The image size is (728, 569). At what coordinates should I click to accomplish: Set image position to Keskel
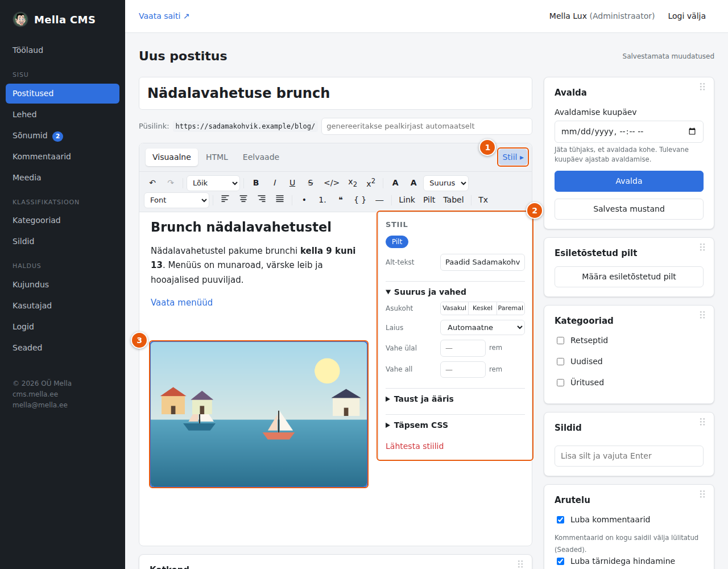click(482, 308)
